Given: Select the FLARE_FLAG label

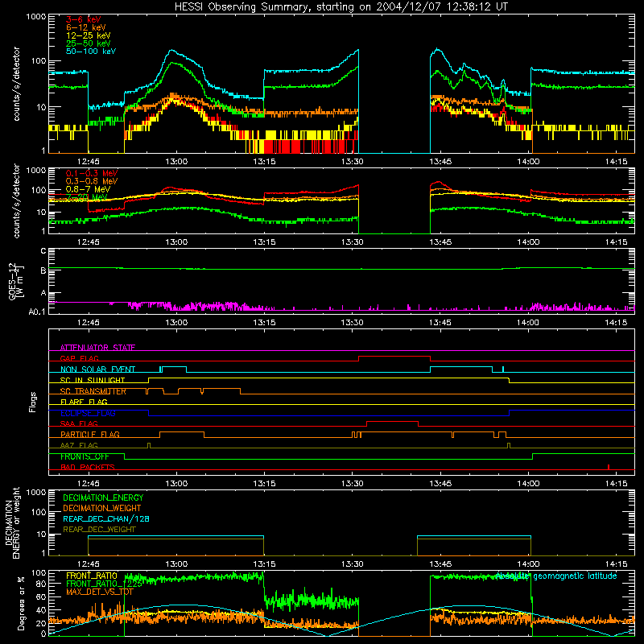Looking at the screenshot, I should 84,402.
